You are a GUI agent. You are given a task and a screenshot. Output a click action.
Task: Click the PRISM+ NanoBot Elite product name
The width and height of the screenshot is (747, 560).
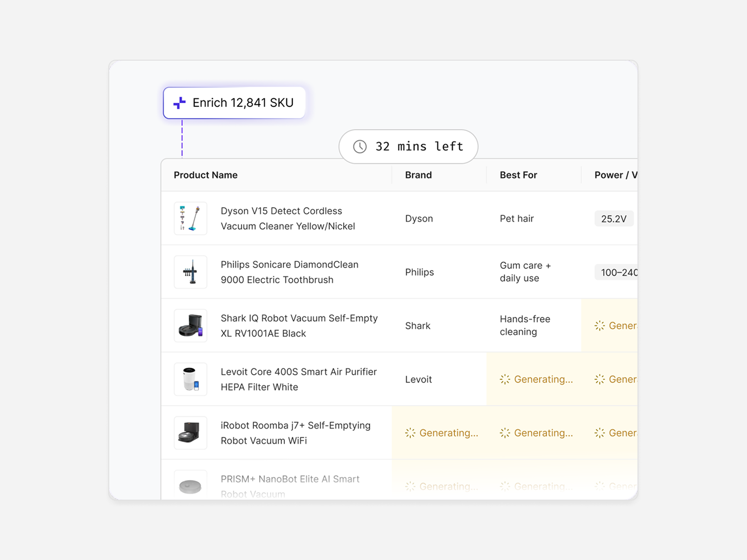[290, 486]
